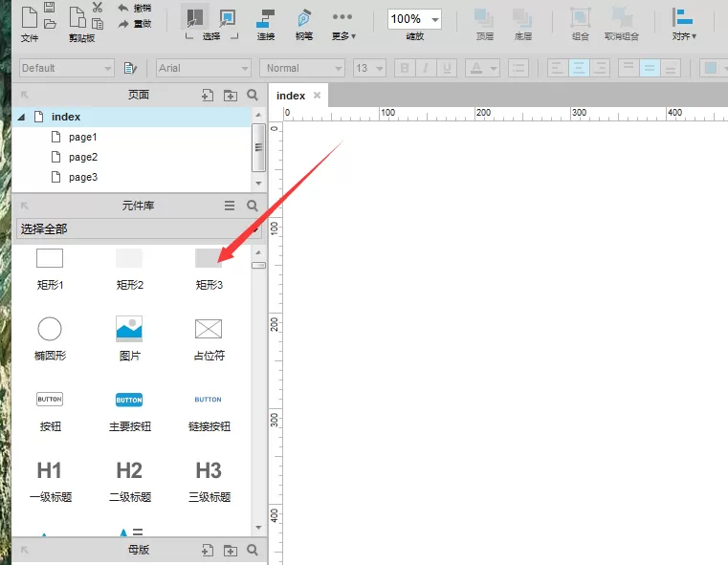The height and width of the screenshot is (565, 728).
Task: Search pages in 页面 panel
Action: 253,95
